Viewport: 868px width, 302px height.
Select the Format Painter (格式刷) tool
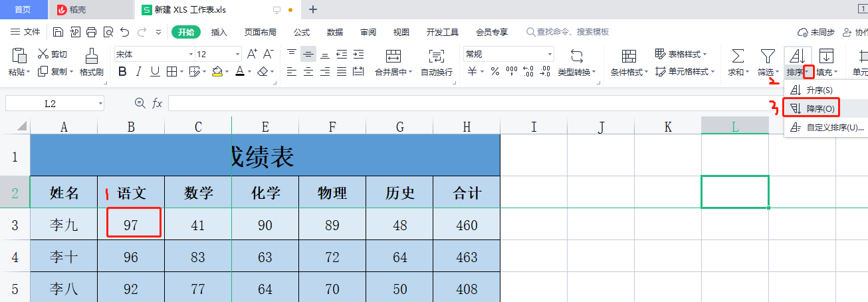91,62
